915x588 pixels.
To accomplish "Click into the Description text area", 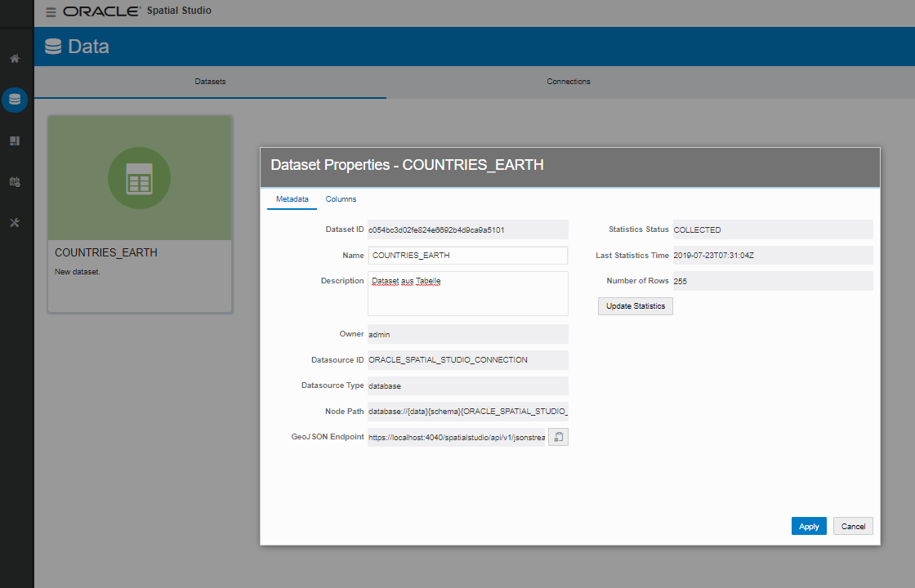I will (468, 293).
